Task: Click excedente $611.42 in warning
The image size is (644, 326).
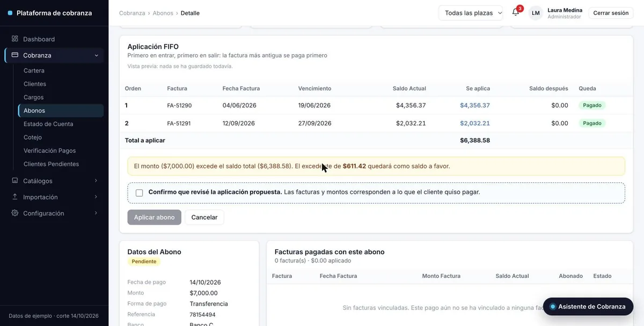Action: click(354, 166)
